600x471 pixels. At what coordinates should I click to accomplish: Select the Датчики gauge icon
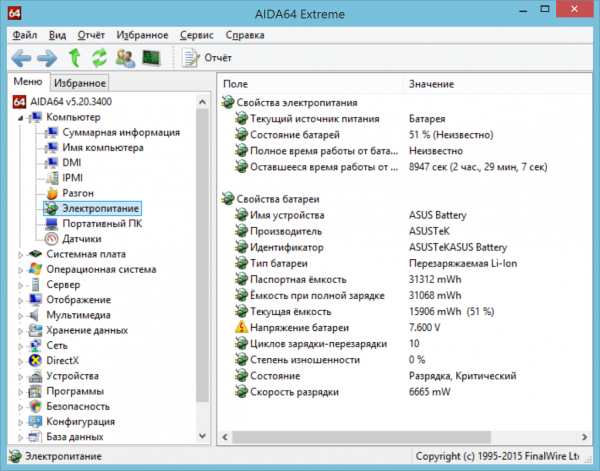[x=52, y=239]
